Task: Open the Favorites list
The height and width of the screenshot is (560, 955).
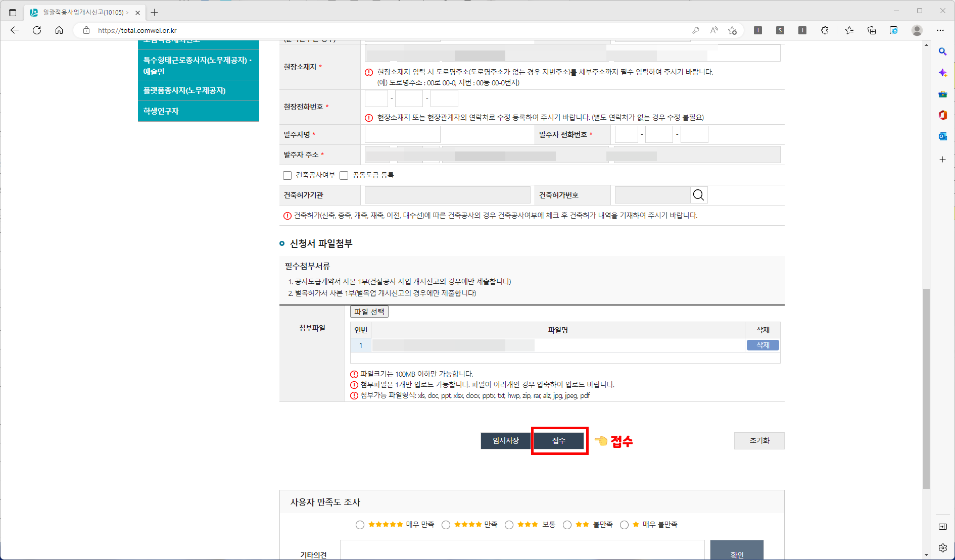Action: pos(849,30)
